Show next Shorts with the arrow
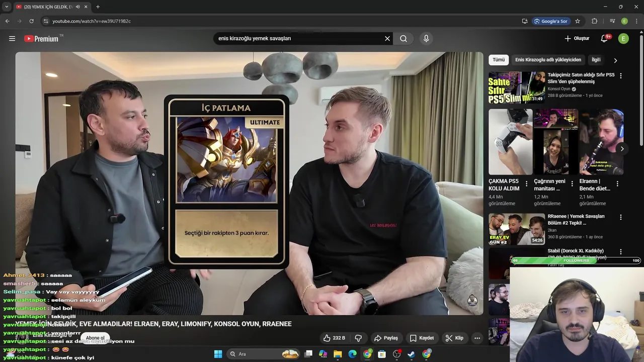The height and width of the screenshot is (362, 644). (x=622, y=149)
